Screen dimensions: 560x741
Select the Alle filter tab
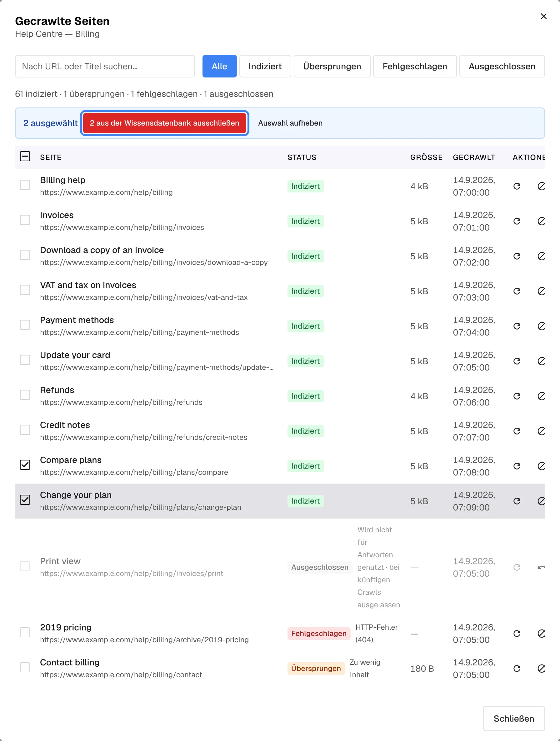tap(219, 66)
